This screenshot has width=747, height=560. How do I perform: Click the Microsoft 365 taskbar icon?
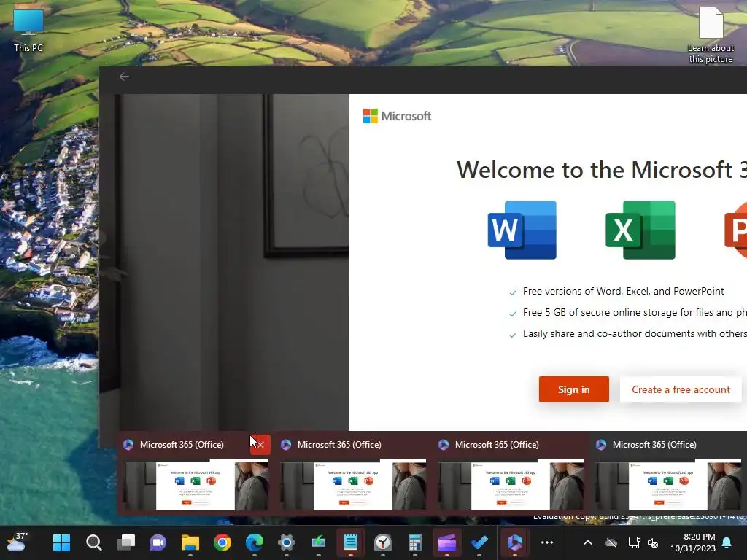tap(514, 542)
